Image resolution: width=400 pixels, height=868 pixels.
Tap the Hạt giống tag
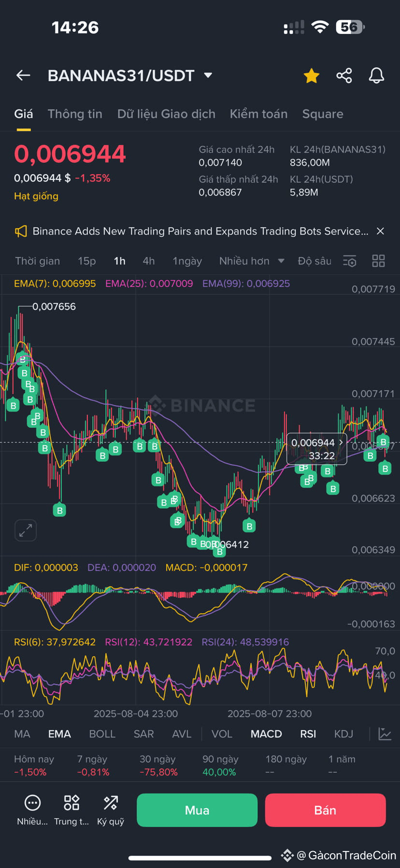36,196
